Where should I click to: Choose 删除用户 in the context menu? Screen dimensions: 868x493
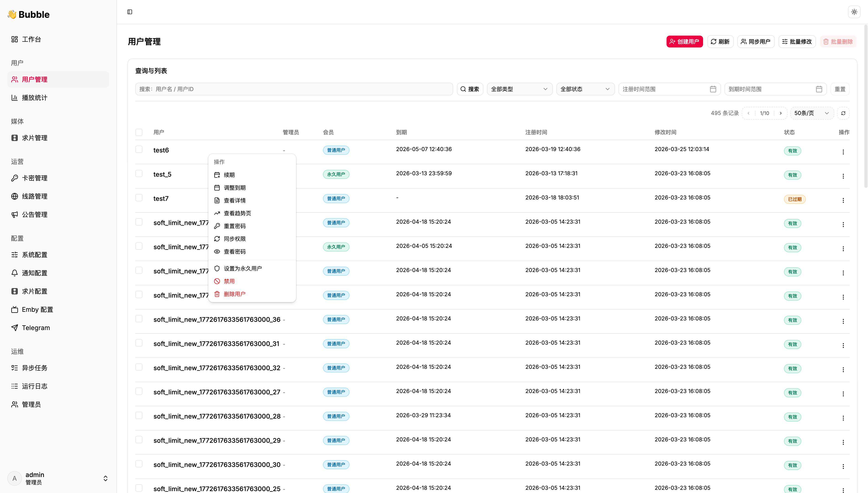[x=235, y=294]
